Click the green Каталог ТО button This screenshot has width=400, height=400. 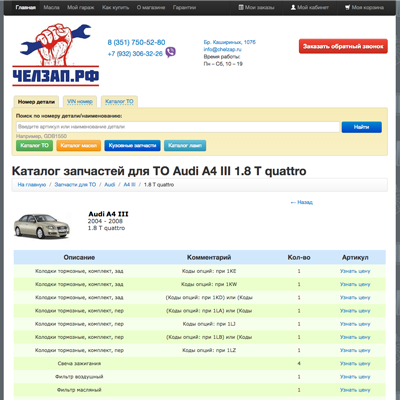[34, 145]
